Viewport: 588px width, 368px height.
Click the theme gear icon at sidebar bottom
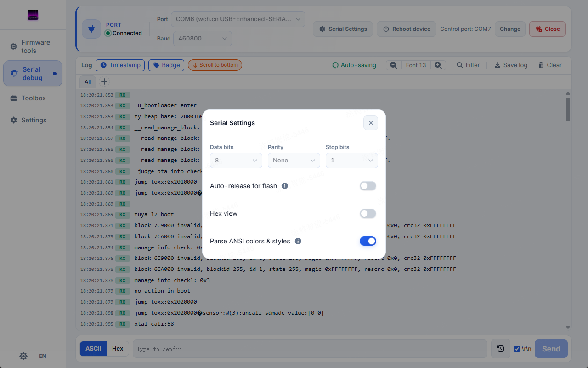[x=23, y=356]
